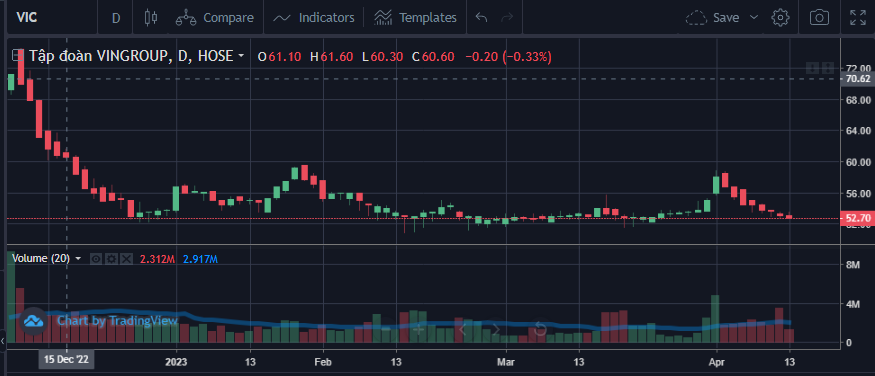Zoom in with the plus control
The height and width of the screenshot is (376, 875).
click(x=419, y=329)
